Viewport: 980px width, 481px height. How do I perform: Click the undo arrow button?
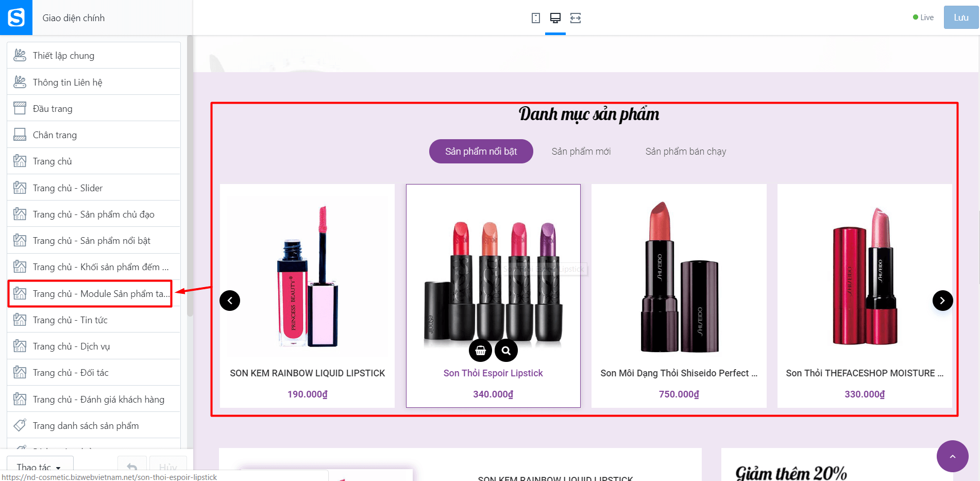132,467
